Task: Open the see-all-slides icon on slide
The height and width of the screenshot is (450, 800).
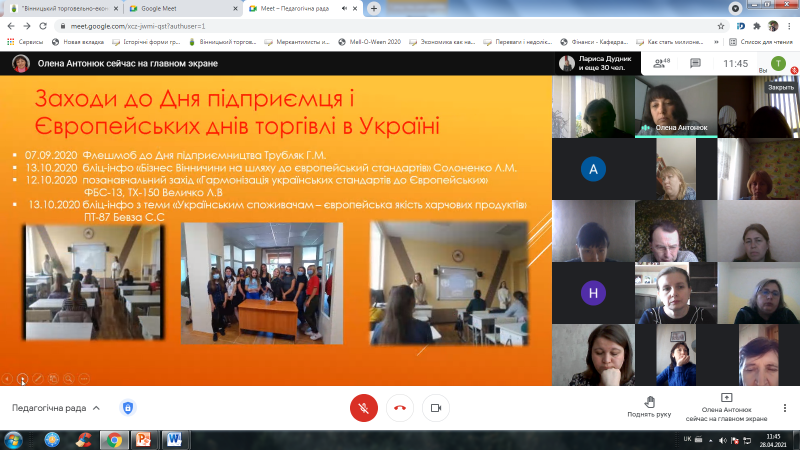Action: (x=53, y=379)
